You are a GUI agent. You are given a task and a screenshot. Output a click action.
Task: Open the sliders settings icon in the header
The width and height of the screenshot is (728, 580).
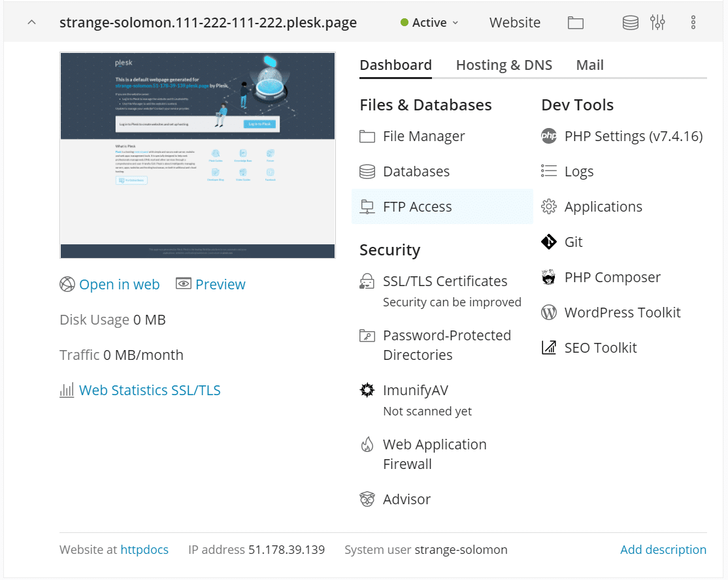pos(657,23)
